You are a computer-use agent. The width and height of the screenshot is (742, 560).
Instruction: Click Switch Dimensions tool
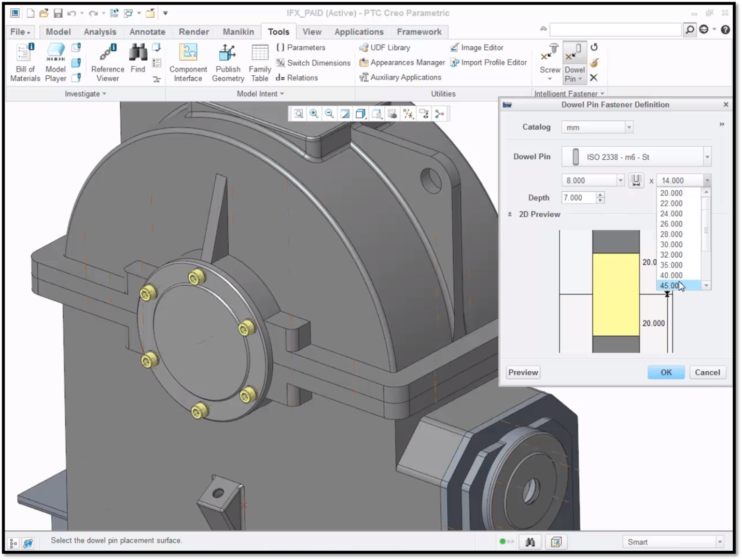tap(313, 63)
